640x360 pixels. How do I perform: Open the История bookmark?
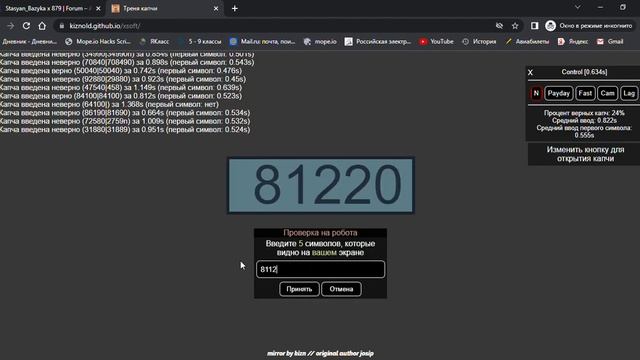point(479,42)
